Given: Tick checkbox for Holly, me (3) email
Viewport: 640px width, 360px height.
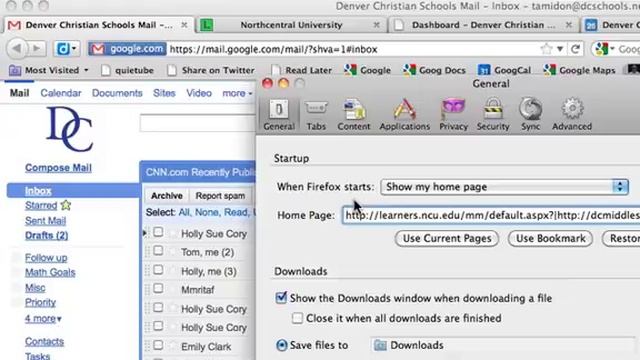Looking at the screenshot, I should (x=158, y=270).
